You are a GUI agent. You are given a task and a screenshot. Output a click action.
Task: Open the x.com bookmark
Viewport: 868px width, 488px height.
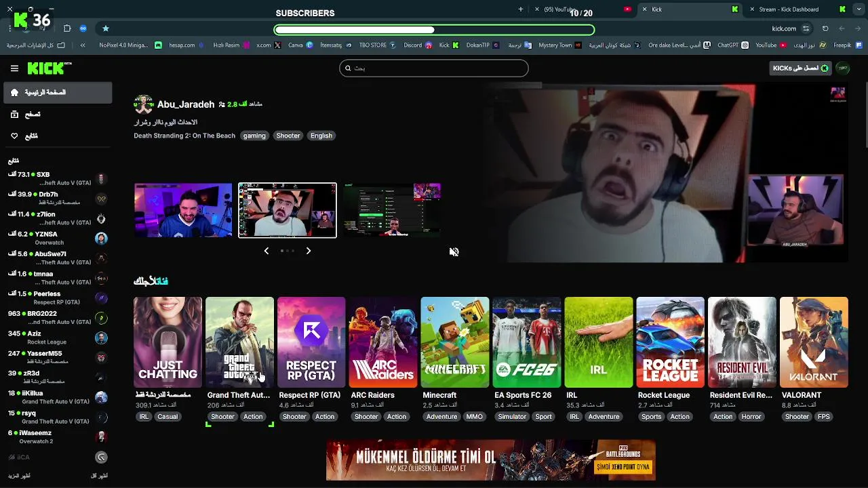click(x=269, y=45)
